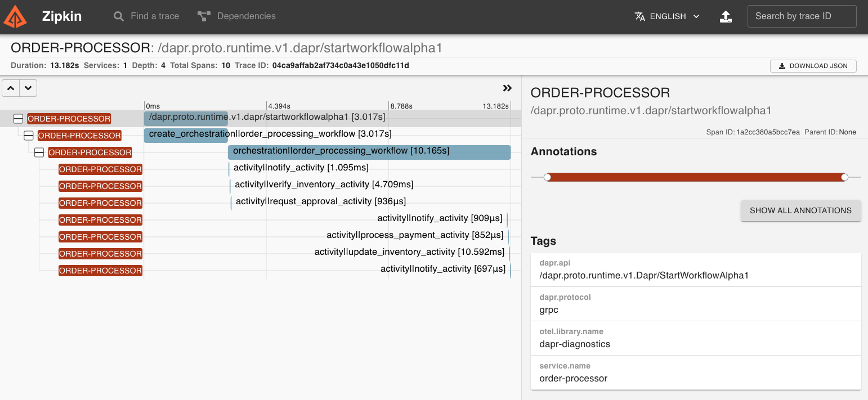Collapse the span detail panel with double chevron
The height and width of the screenshot is (400, 868).
pos(507,88)
